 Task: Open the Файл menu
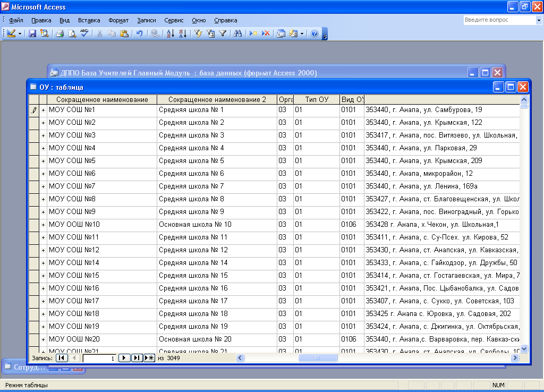16,20
